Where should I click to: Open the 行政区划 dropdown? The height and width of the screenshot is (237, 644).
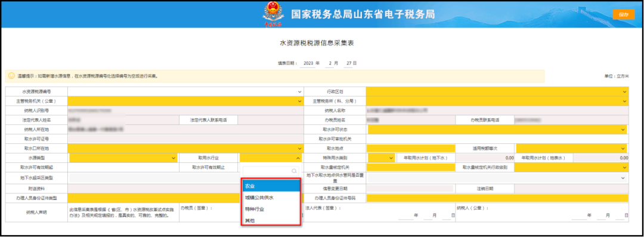click(x=497, y=91)
